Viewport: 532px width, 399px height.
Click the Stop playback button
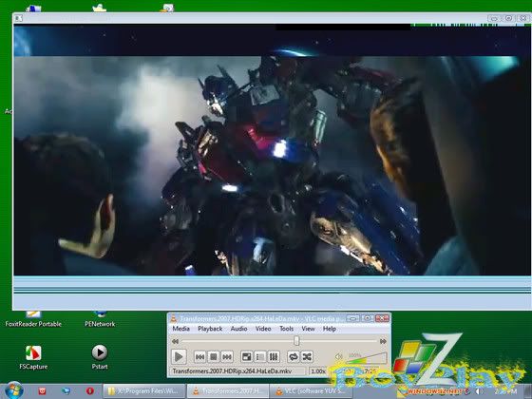tap(214, 356)
